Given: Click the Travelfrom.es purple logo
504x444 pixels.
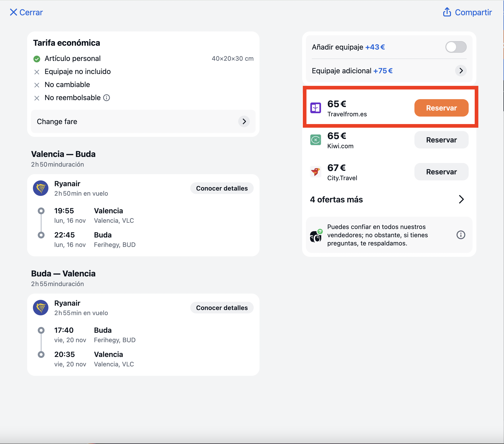Looking at the screenshot, I should (315, 108).
